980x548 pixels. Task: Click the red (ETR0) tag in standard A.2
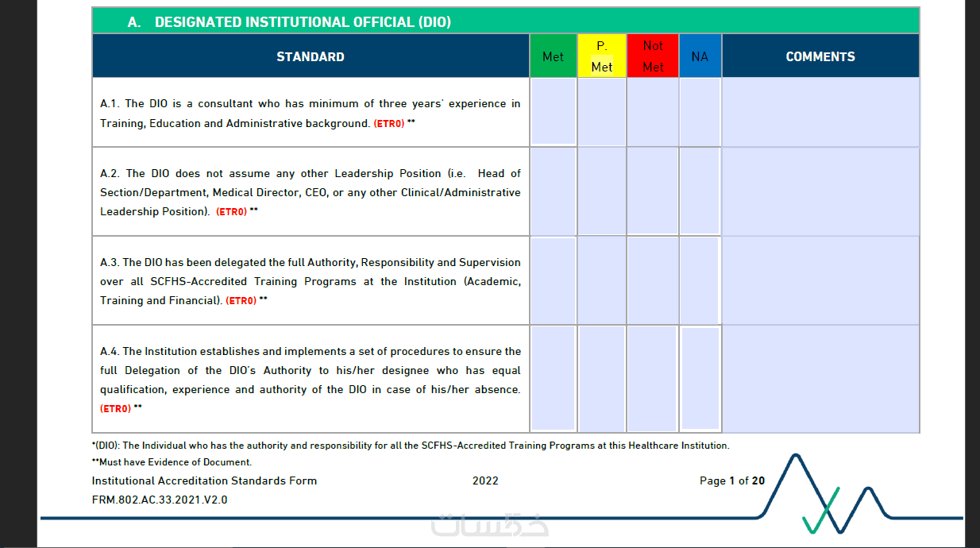[231, 212]
